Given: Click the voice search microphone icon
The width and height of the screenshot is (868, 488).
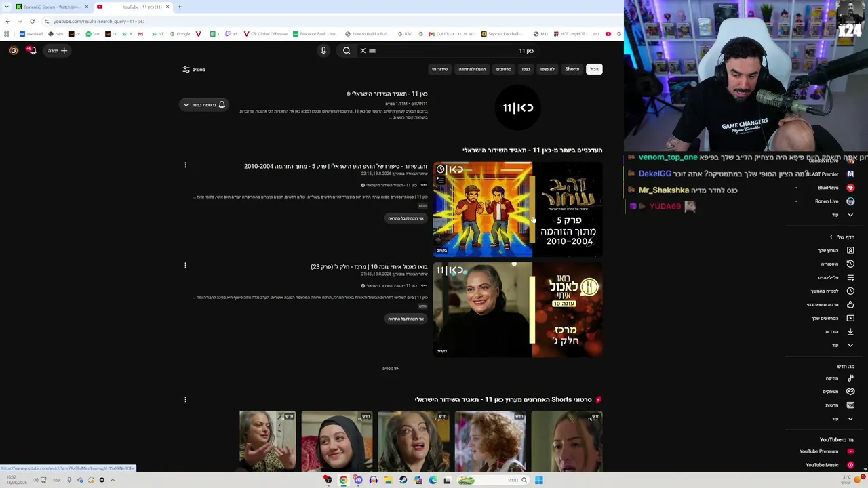Looking at the screenshot, I should [x=323, y=51].
